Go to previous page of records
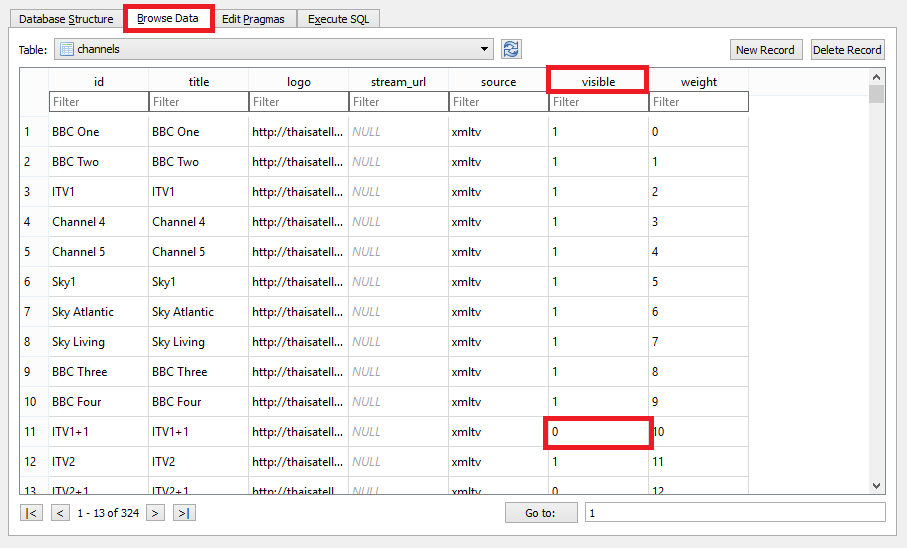Viewport: 907px width, 548px height. 60,513
